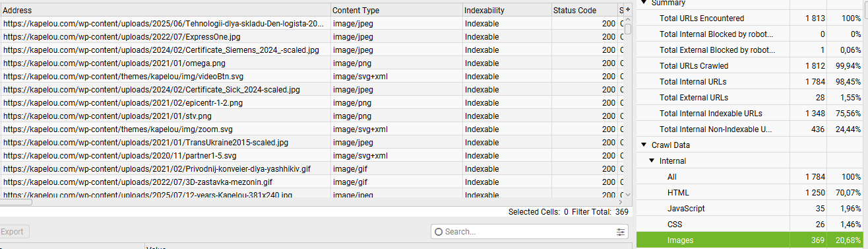Click status 200 cell in zoom.svg row
868x249 pixels.
(584, 129)
